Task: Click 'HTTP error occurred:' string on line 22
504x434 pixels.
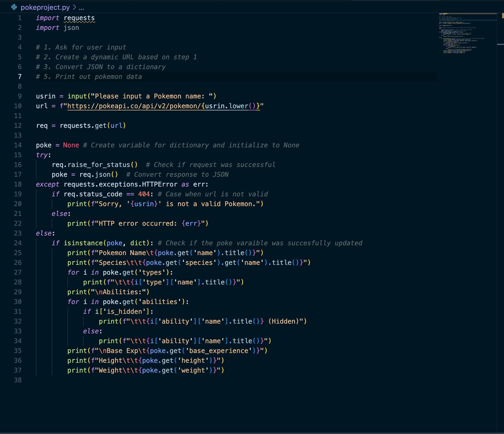Action: click(138, 224)
